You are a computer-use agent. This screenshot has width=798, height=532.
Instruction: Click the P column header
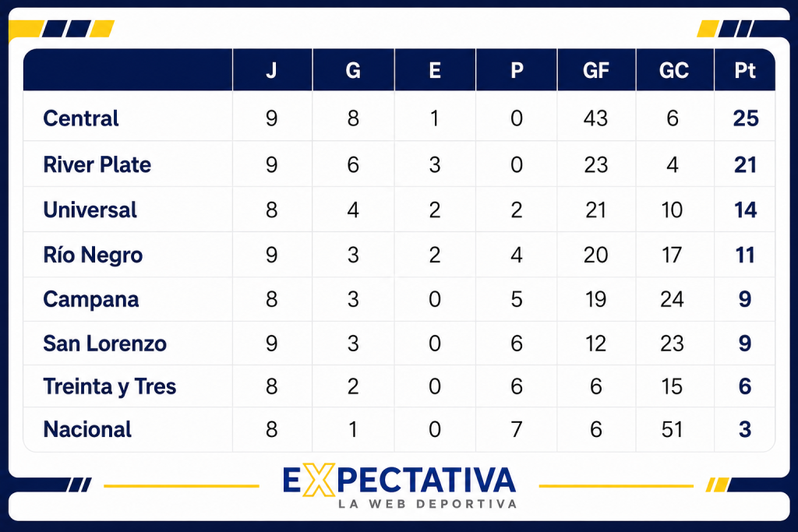[517, 70]
